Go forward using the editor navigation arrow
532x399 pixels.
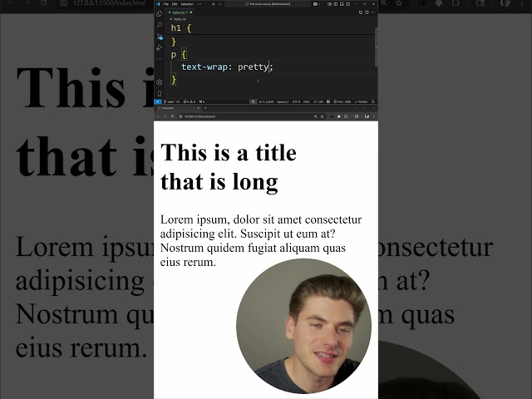[x=219, y=4]
